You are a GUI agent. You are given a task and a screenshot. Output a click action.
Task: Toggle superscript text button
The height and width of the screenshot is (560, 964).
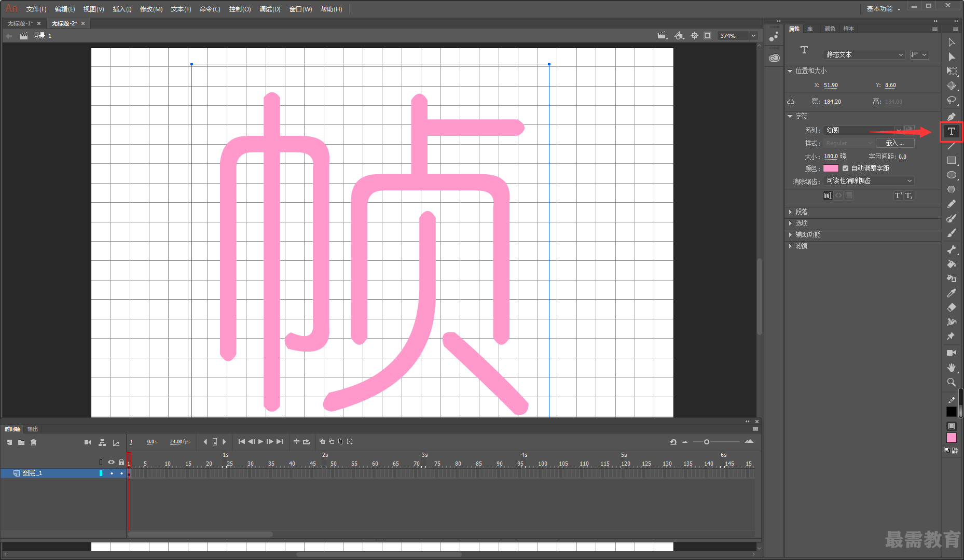pos(898,195)
